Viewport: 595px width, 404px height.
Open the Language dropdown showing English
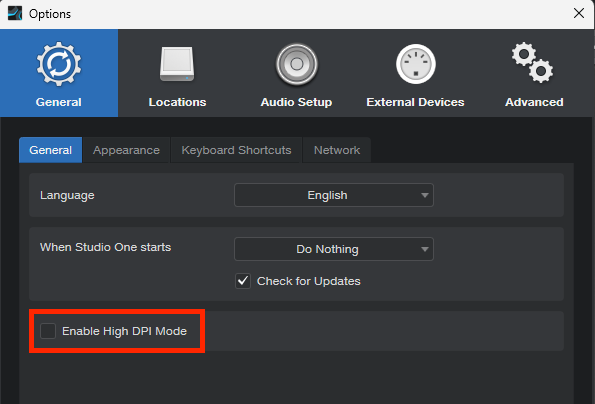[334, 195]
